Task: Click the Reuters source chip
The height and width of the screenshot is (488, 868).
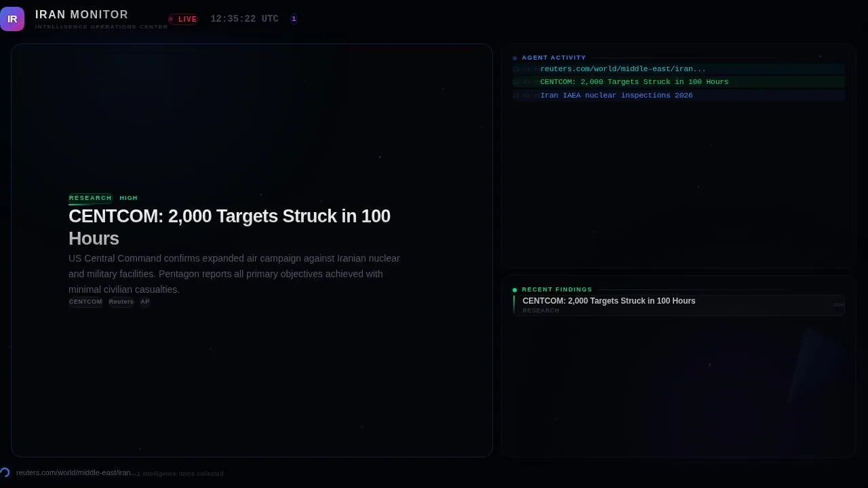Action: [121, 302]
